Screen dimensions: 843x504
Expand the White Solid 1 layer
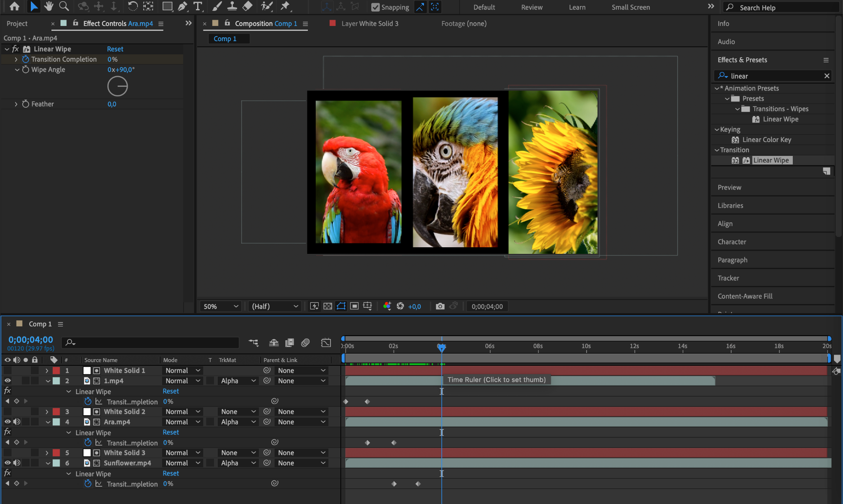(47, 370)
